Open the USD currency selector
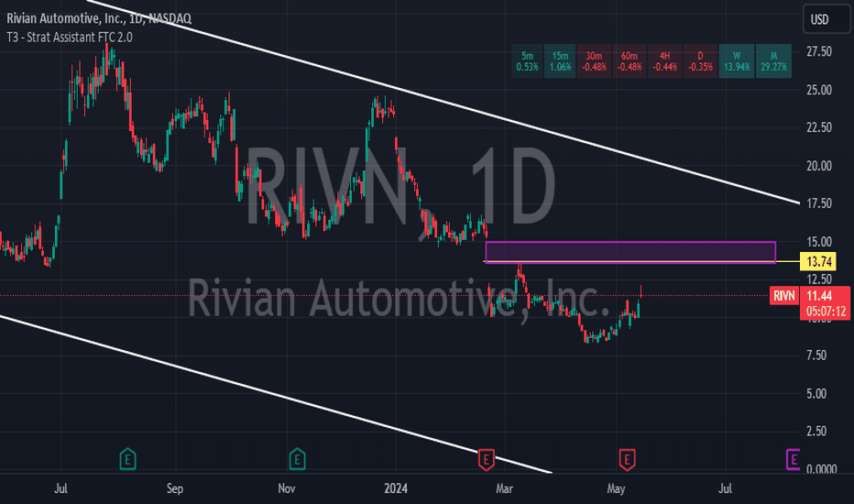Image resolution: width=854 pixels, height=504 pixels. coord(826,19)
